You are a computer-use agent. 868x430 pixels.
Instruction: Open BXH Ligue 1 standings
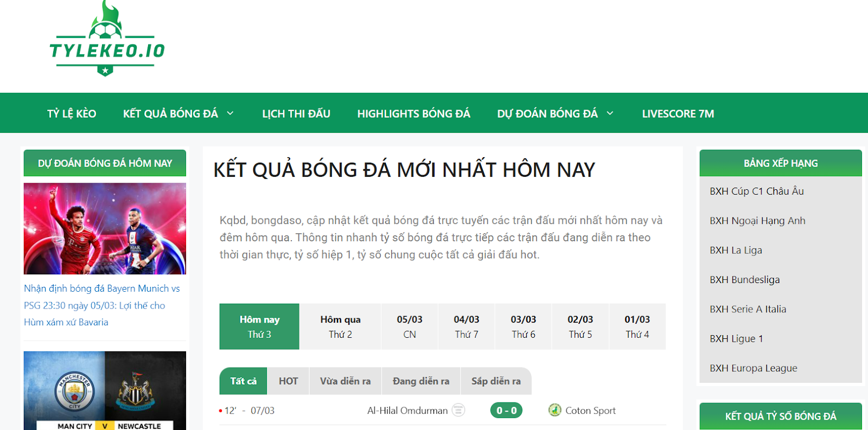[x=736, y=338]
